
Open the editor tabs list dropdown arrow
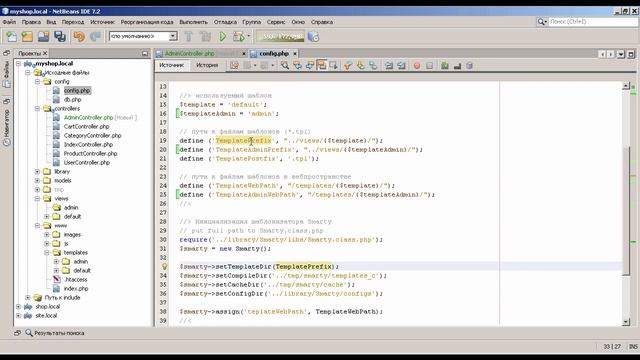tap(621, 54)
